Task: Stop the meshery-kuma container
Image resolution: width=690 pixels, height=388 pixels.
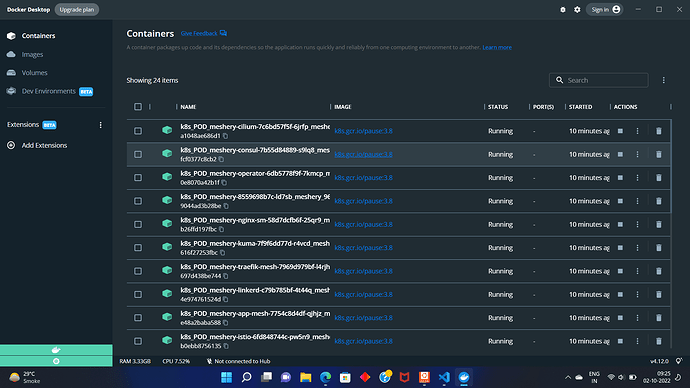Action: (x=620, y=247)
